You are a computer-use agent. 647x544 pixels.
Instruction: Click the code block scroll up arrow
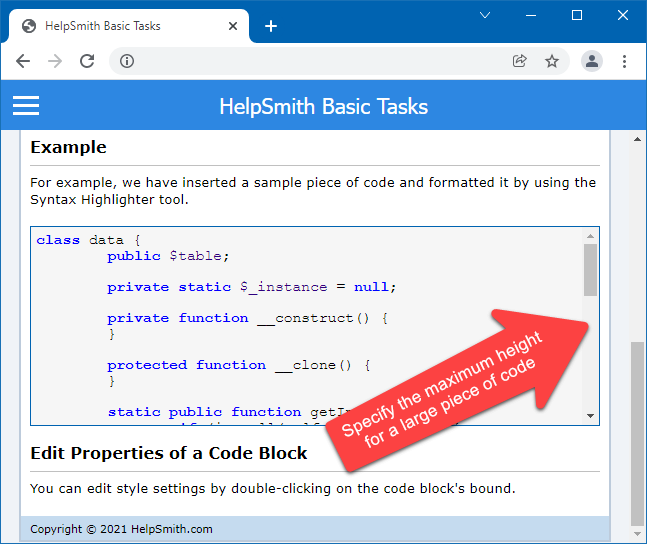[590, 236]
